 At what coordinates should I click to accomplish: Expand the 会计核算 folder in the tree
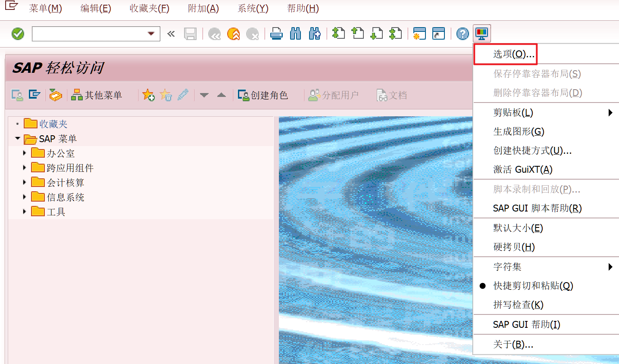tap(25, 182)
